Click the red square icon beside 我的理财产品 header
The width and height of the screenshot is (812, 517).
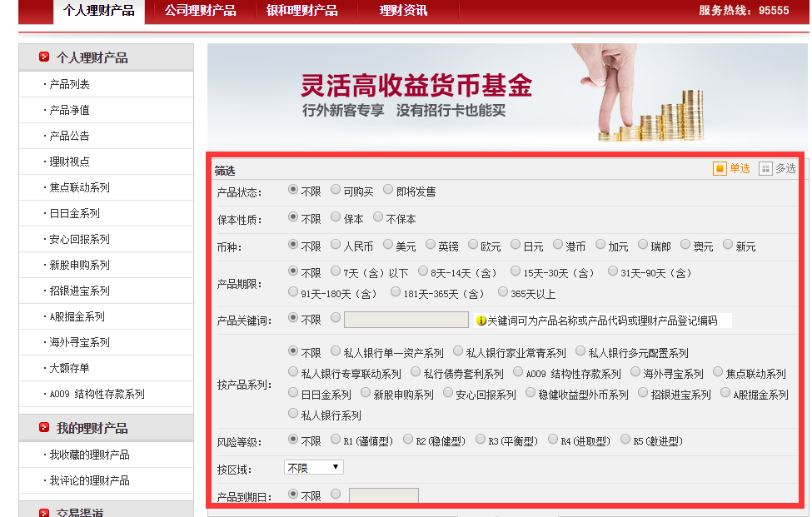point(43,427)
